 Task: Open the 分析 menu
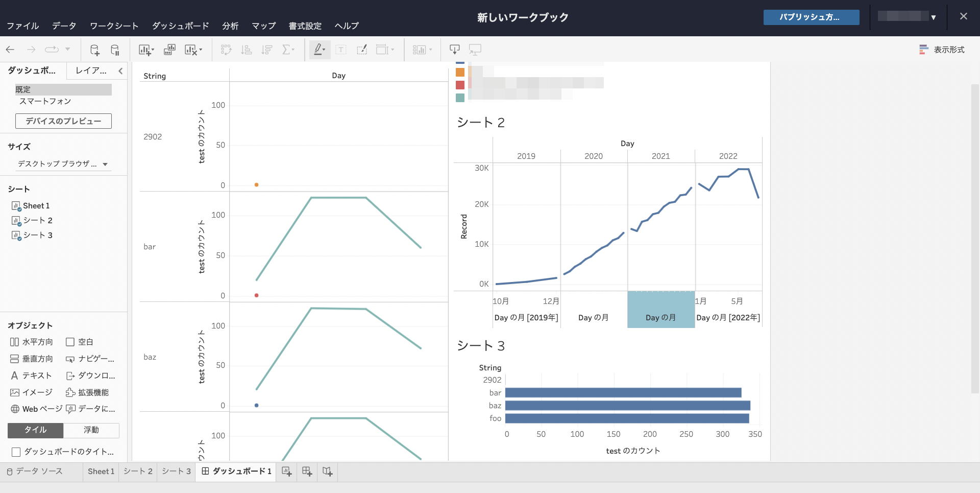click(230, 26)
